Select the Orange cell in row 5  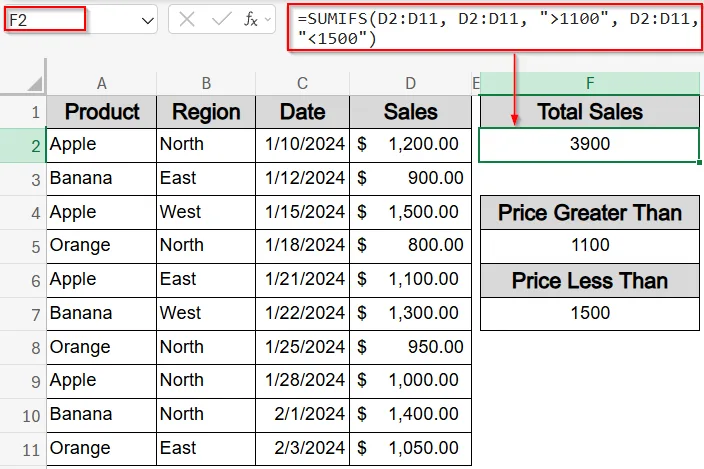[x=102, y=246]
